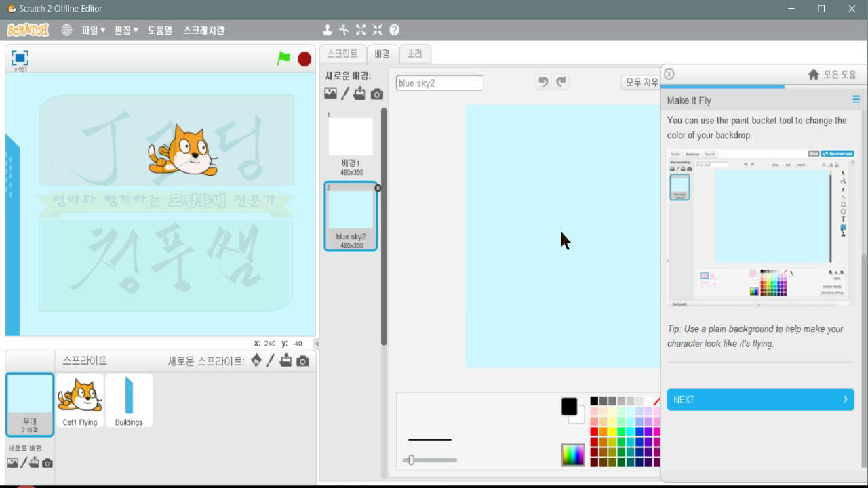Delete the blue sky2 backdrop
This screenshot has width=868, height=488.
click(x=378, y=188)
